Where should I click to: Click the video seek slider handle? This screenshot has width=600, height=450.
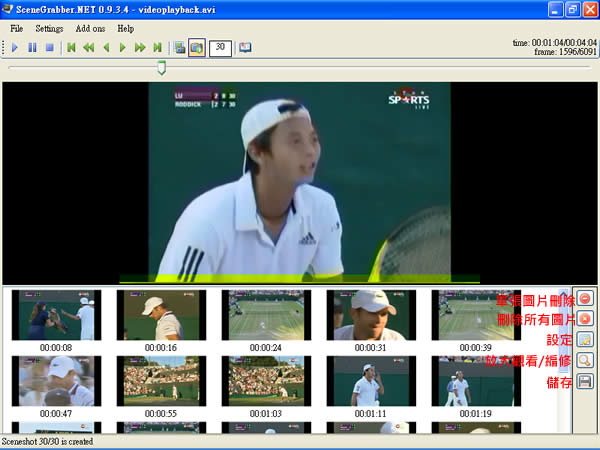click(161, 68)
